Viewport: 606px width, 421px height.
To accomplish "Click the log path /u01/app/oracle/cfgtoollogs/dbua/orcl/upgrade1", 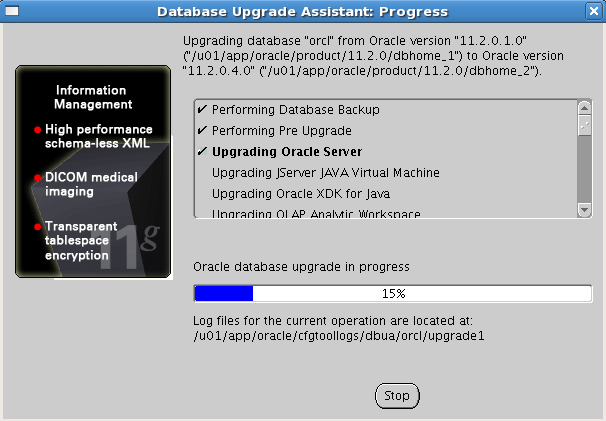I will click(339, 336).
